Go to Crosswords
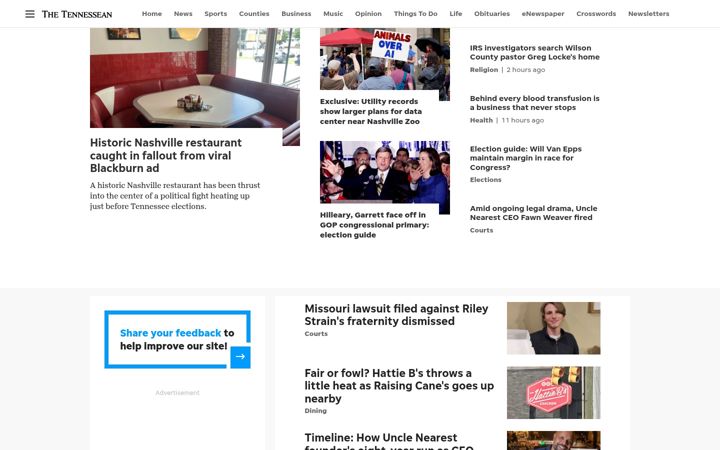The width and height of the screenshot is (720, 450). pos(596,14)
